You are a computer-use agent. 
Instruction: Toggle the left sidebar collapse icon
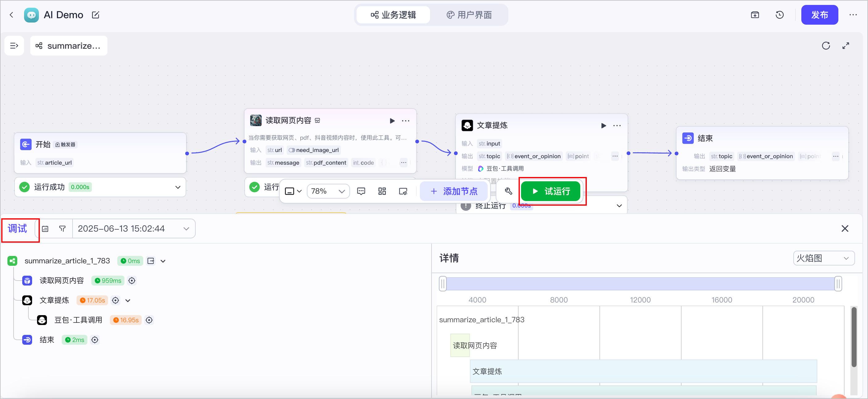[x=14, y=45]
